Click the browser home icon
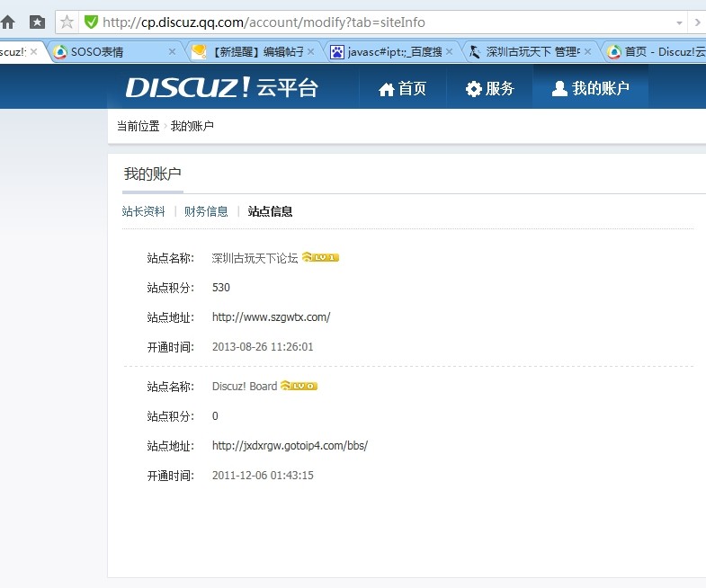Image resolution: width=706 pixels, height=588 pixels. click(8, 22)
